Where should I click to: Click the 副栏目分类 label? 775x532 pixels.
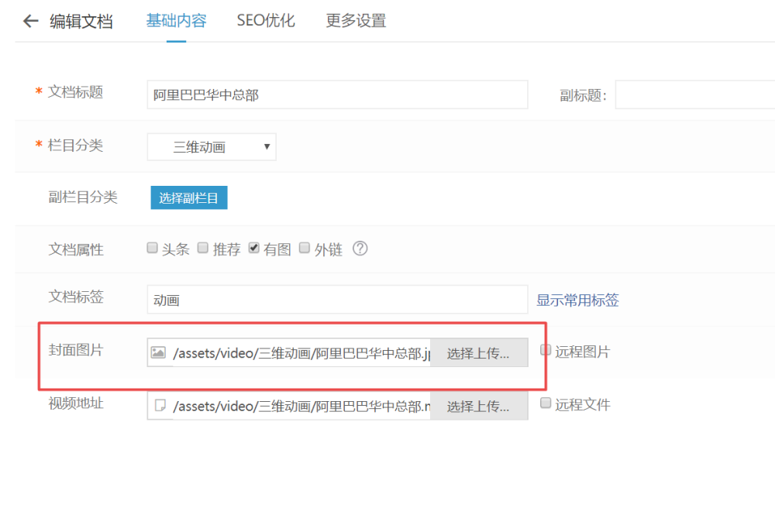[x=83, y=197]
